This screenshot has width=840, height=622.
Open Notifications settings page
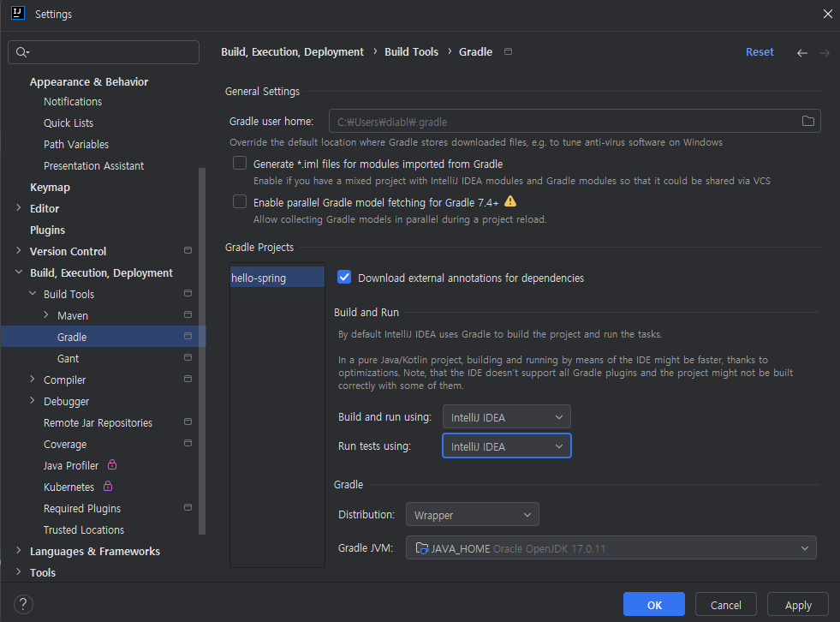coord(72,101)
